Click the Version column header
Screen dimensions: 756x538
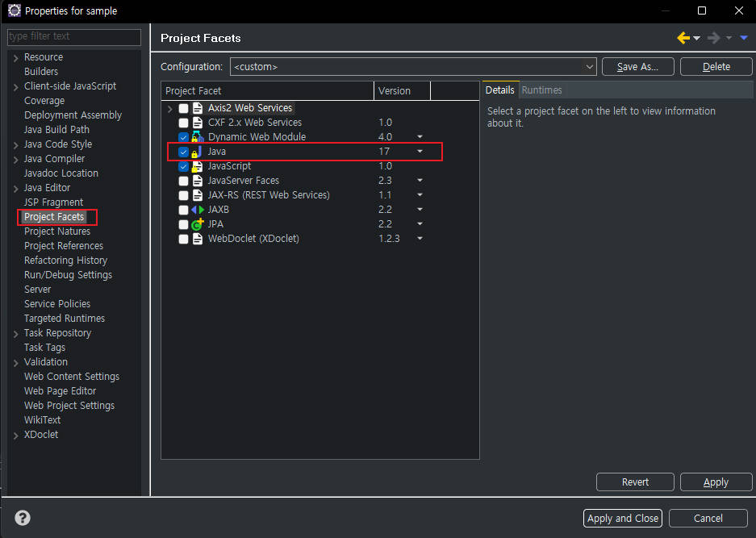tap(402, 90)
